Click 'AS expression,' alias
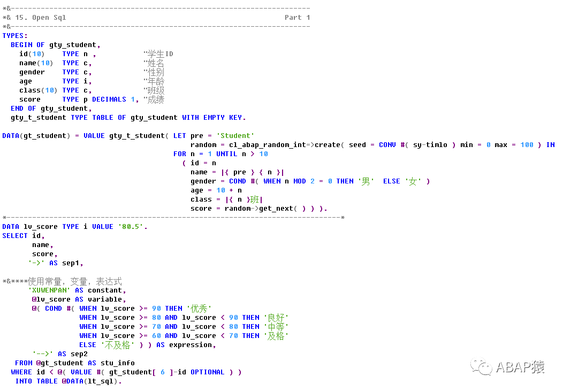Screen dimensions: 563x392 [186, 344]
